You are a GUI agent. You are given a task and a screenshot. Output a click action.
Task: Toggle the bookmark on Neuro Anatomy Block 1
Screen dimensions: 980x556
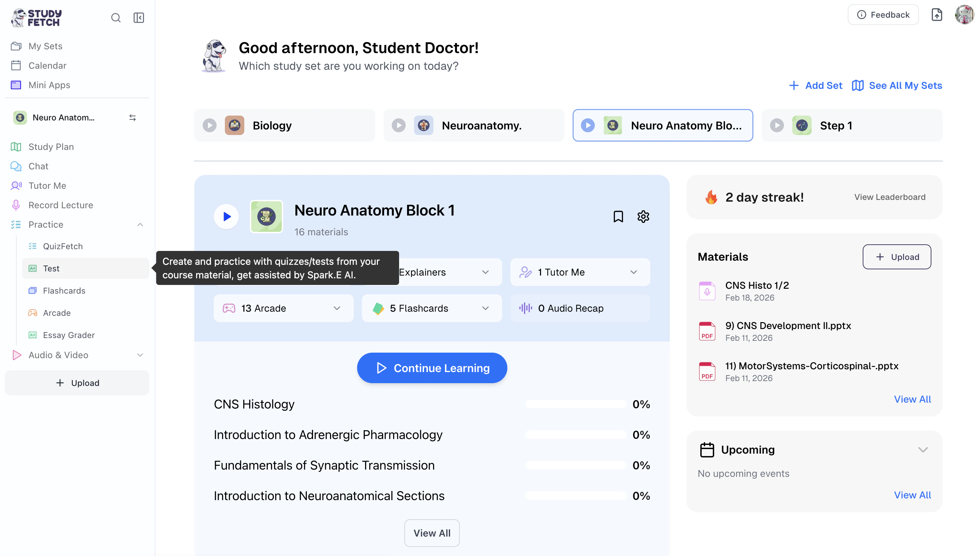click(618, 217)
